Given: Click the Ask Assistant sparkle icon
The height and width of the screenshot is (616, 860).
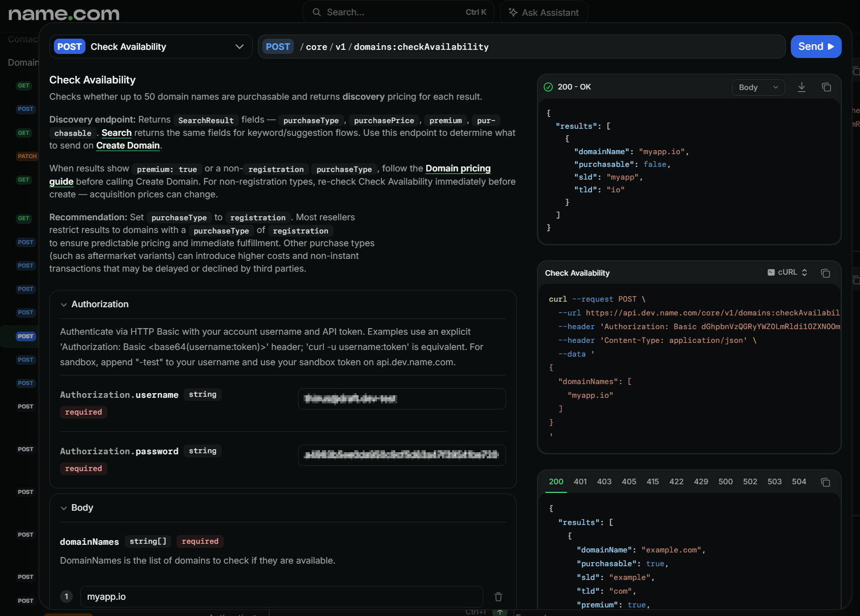Looking at the screenshot, I should [x=513, y=12].
